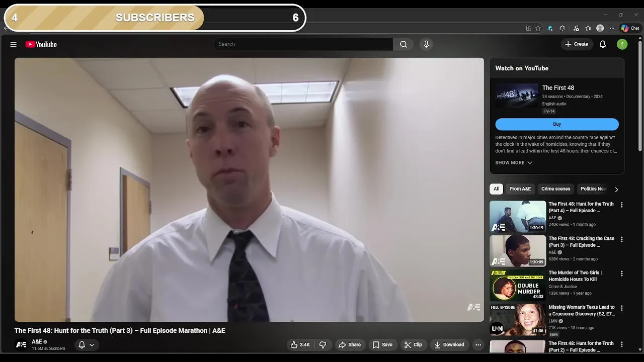Click the split screen icon in address bar
Screen dimensions: 644x362
[x=528, y=28]
